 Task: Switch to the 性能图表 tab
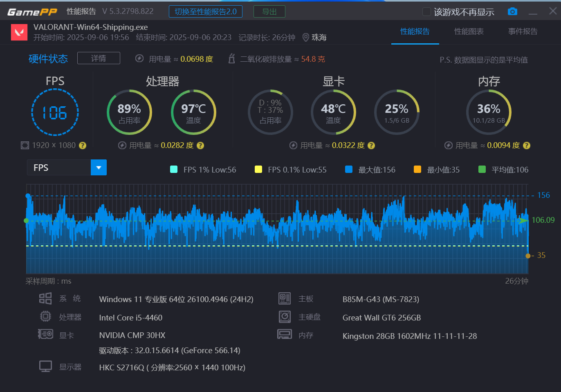469,32
